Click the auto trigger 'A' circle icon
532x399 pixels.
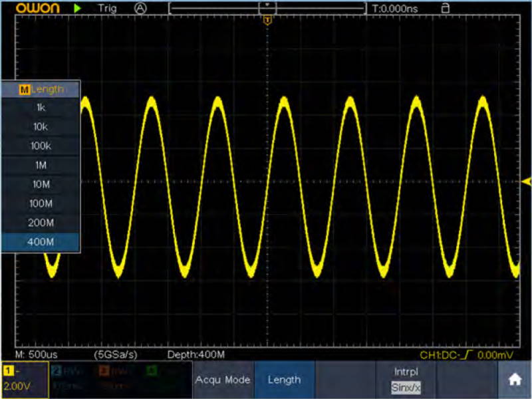pos(140,8)
